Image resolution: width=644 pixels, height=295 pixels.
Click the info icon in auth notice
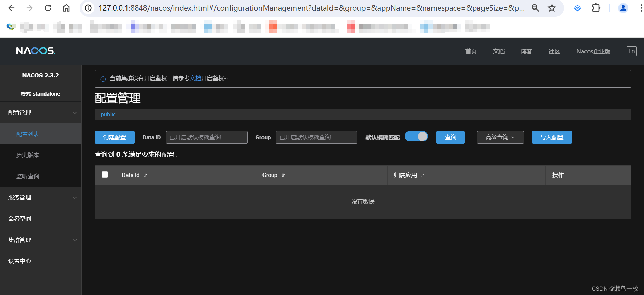click(103, 79)
